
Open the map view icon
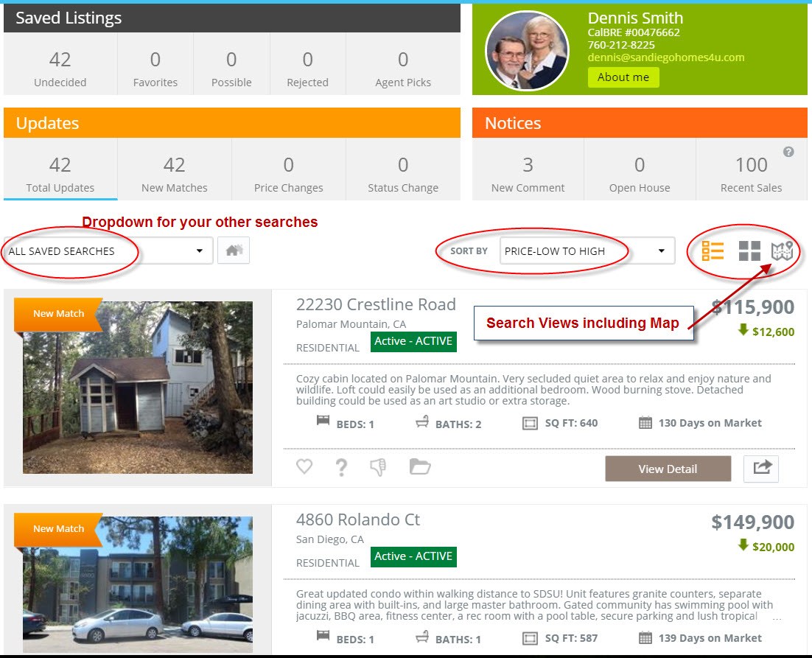click(782, 251)
